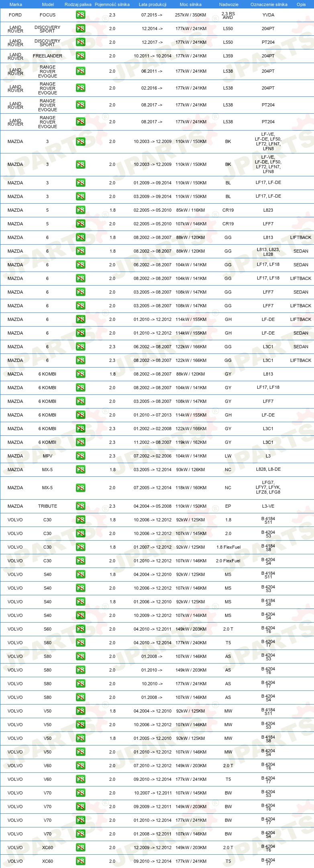
Task: Click the 07.2015 -> production date cell
Action: (152, 15)
